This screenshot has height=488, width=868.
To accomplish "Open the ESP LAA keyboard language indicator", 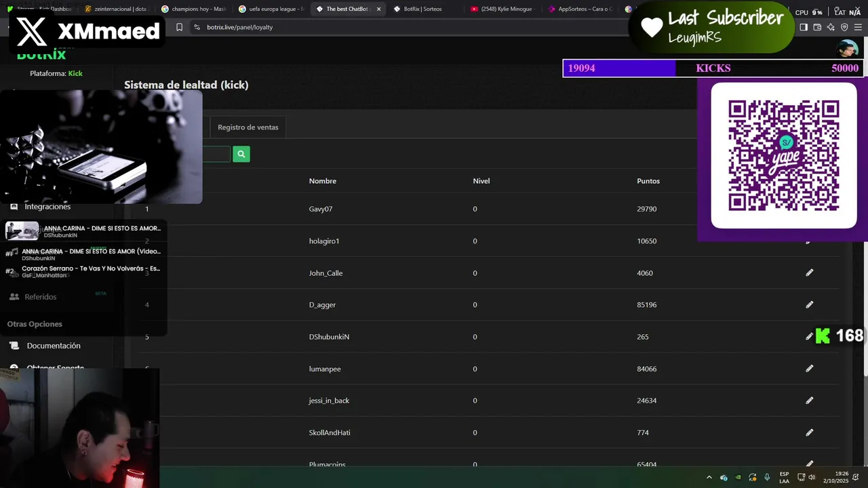I will [784, 477].
